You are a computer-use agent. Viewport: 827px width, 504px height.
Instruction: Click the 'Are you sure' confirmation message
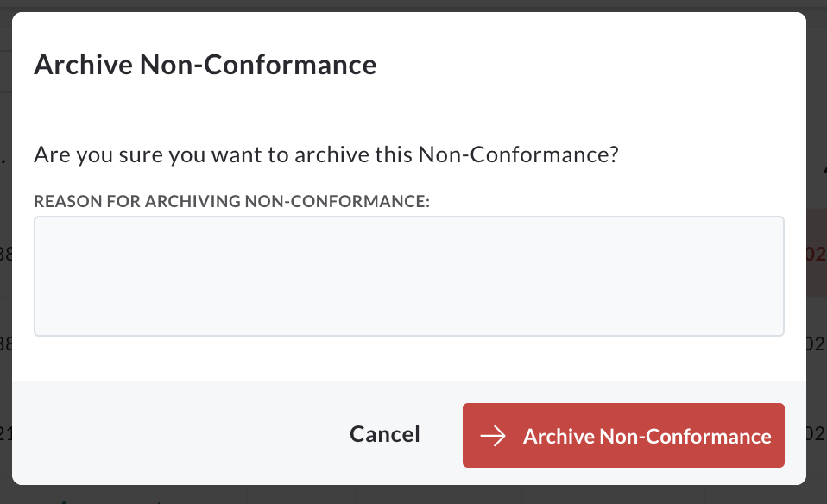(326, 155)
